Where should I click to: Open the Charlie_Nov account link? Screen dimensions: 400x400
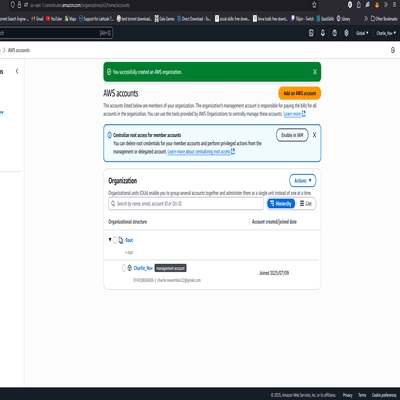click(143, 268)
